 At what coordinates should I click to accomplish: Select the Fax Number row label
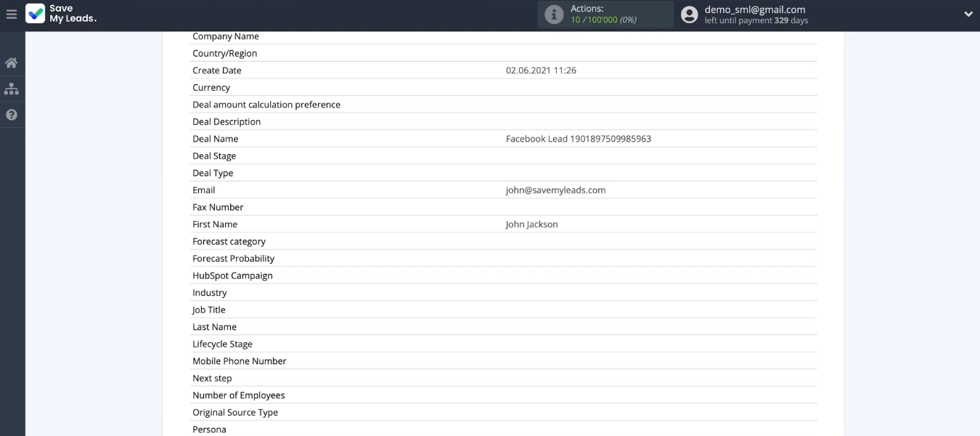click(x=218, y=207)
